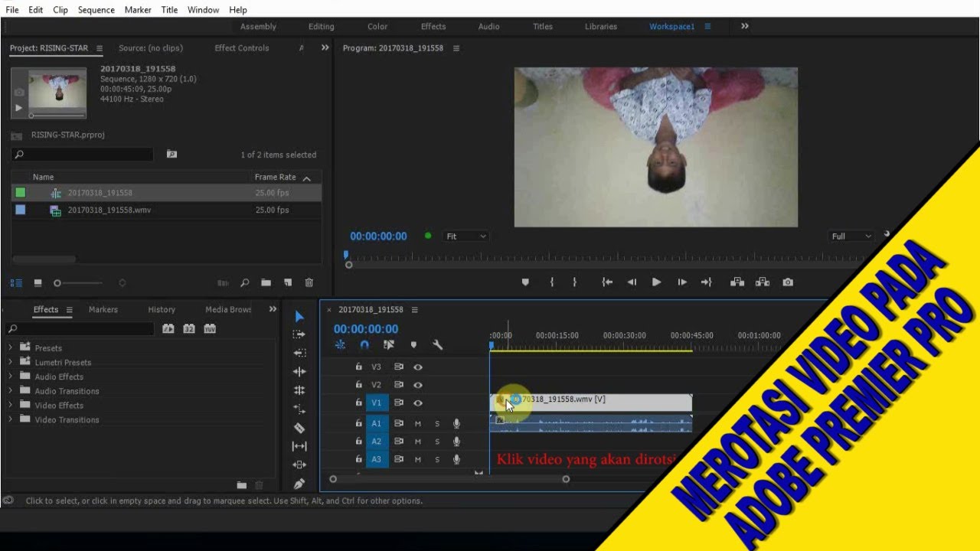Image resolution: width=980 pixels, height=551 pixels.
Task: Expand the Video Transitions folder
Action: [11, 419]
